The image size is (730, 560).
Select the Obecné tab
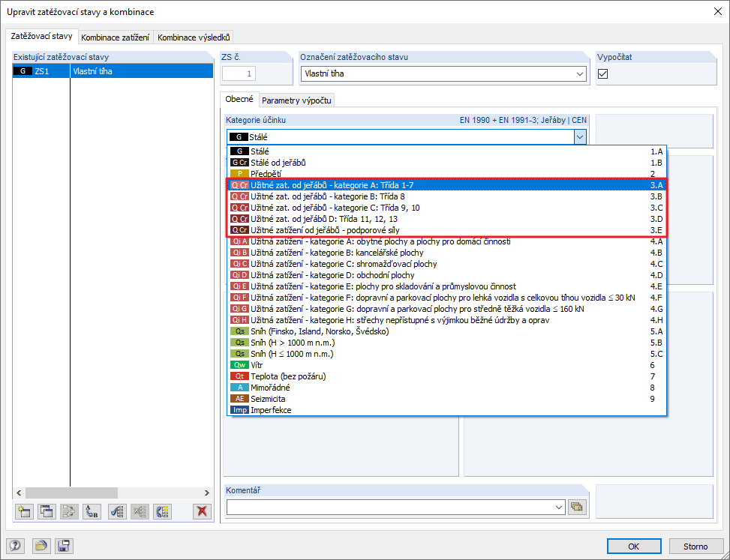click(239, 99)
